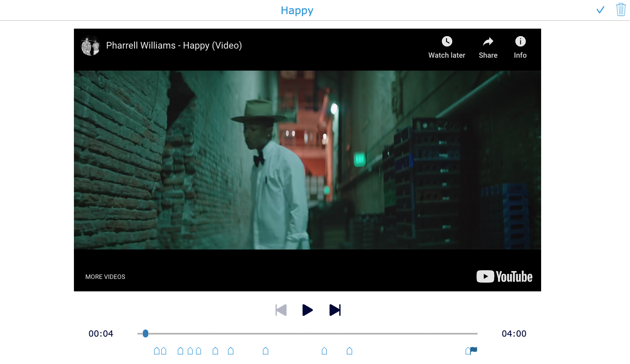630x364 pixels.
Task: Play the video
Action: tap(307, 310)
